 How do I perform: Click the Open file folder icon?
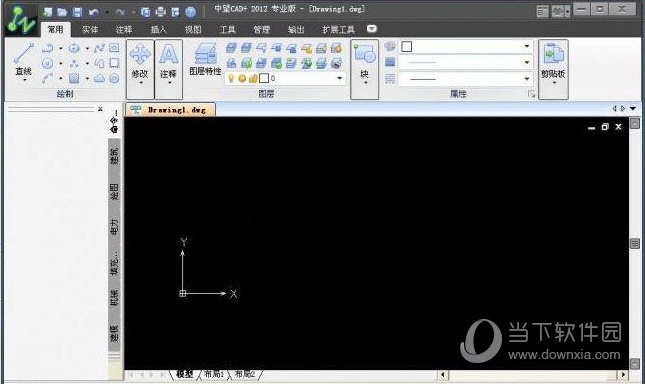click(x=62, y=12)
